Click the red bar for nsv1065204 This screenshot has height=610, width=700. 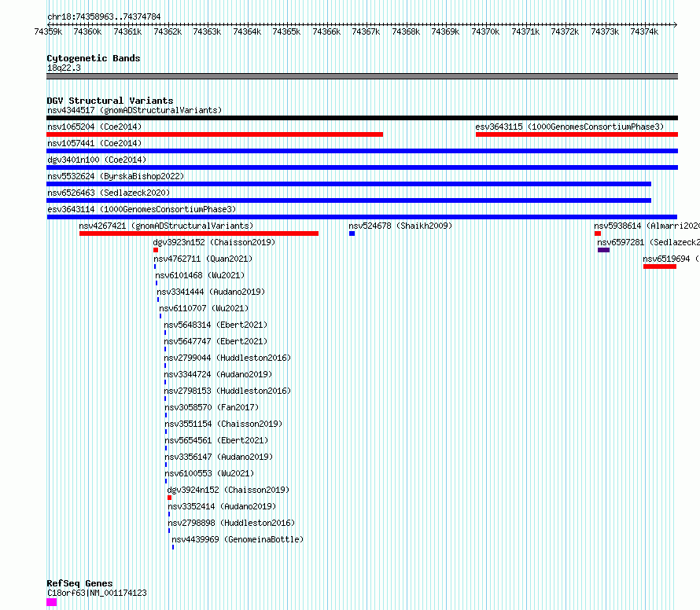215,134
